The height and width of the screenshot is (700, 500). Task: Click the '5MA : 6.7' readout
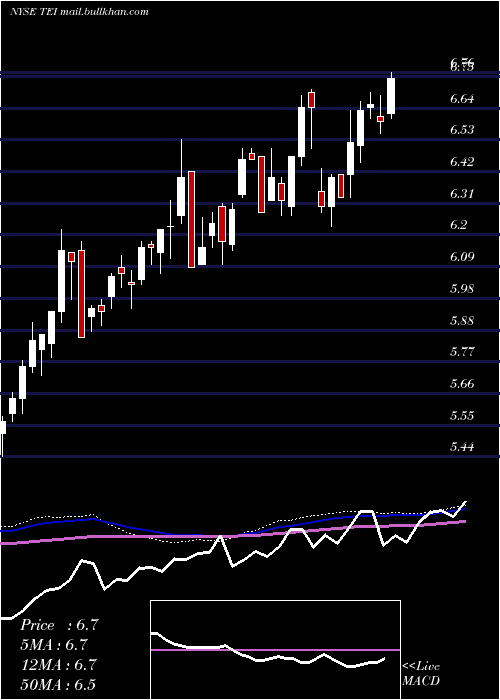pyautogui.click(x=54, y=645)
